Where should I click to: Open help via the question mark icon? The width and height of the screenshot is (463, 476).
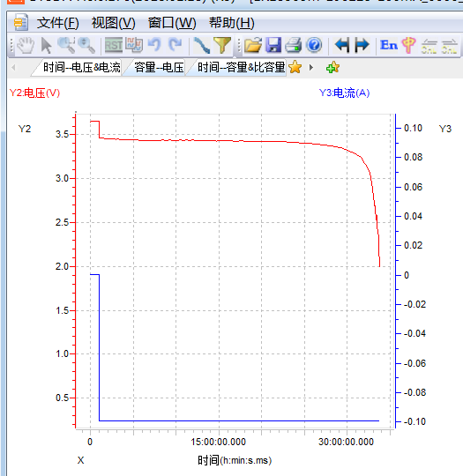(314, 46)
